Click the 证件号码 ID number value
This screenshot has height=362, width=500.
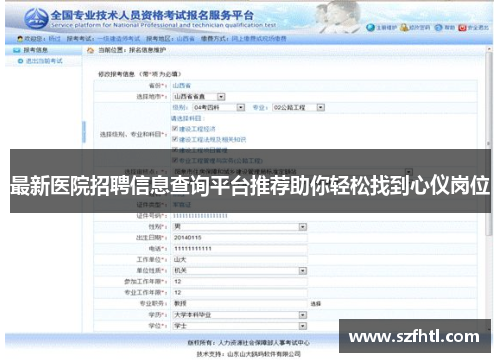pos(200,216)
